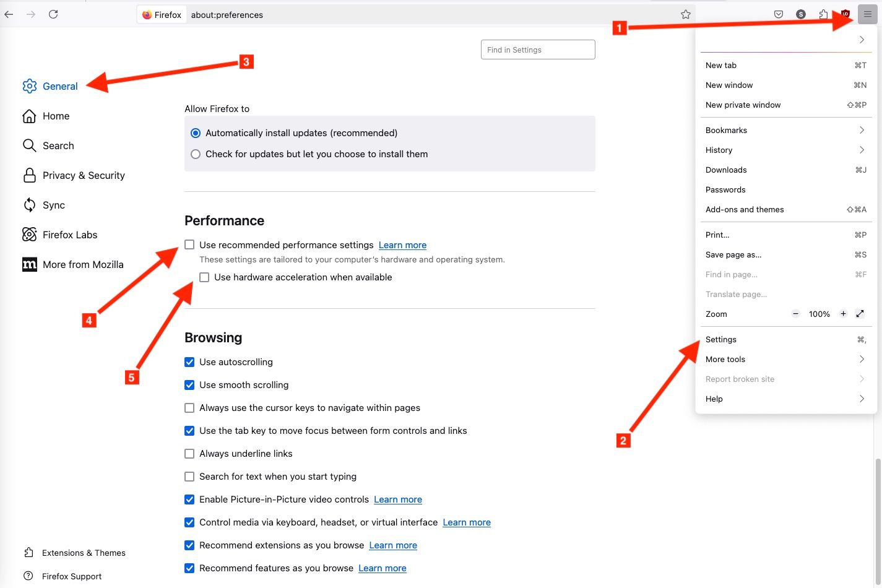Click Learn more beside Picture-in-Picture controls

pos(398,499)
